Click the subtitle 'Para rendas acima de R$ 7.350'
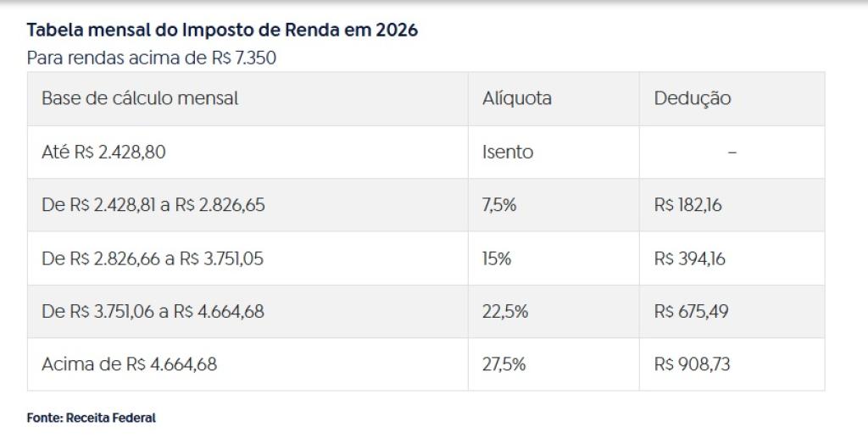Viewport: 868px width, 444px height. [152, 58]
